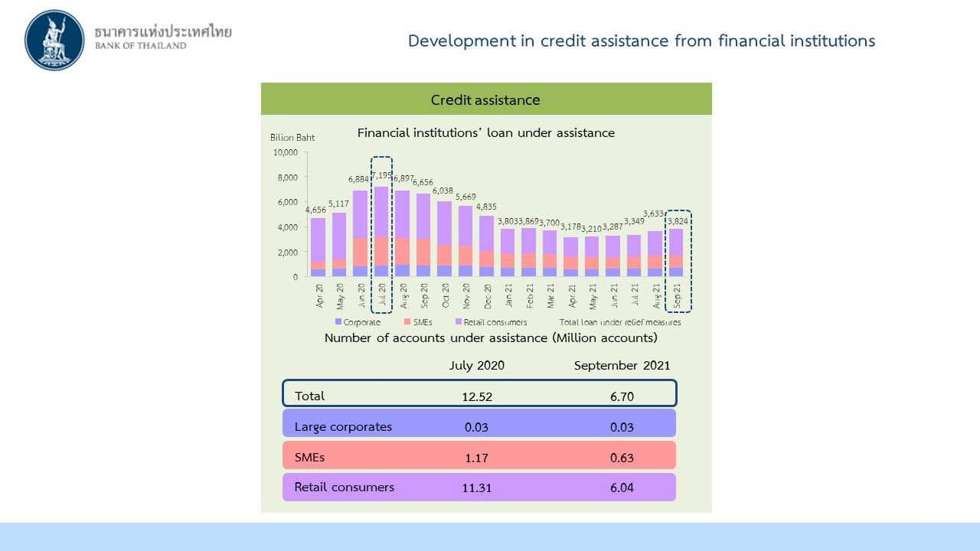Click the '6,656' data label
Image resolution: width=980 pixels, height=551 pixels.
pyautogui.click(x=423, y=182)
